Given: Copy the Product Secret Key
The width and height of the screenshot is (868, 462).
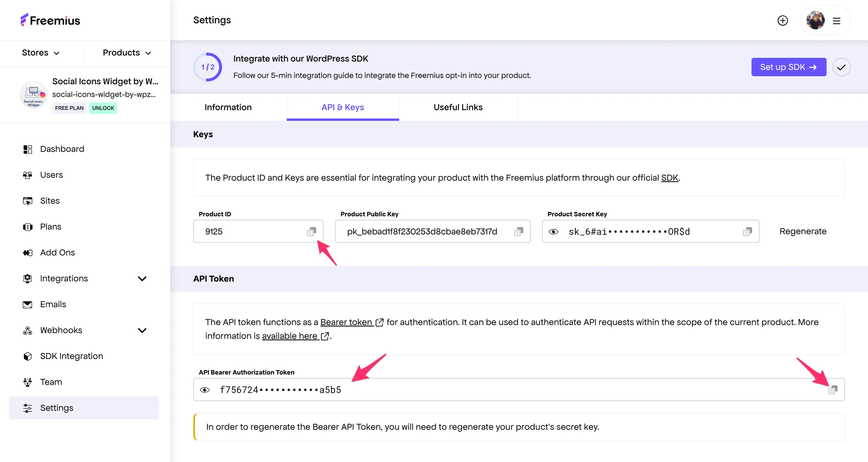Looking at the screenshot, I should 747,232.
